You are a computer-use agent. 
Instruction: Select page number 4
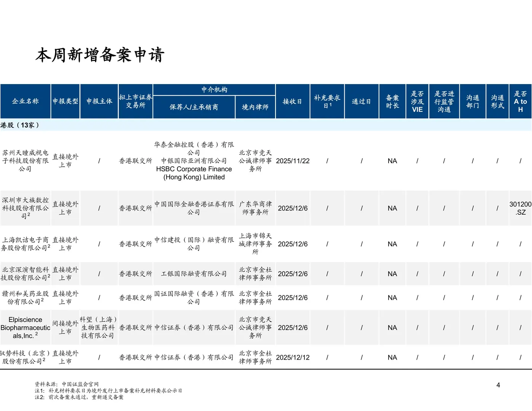pos(497,385)
